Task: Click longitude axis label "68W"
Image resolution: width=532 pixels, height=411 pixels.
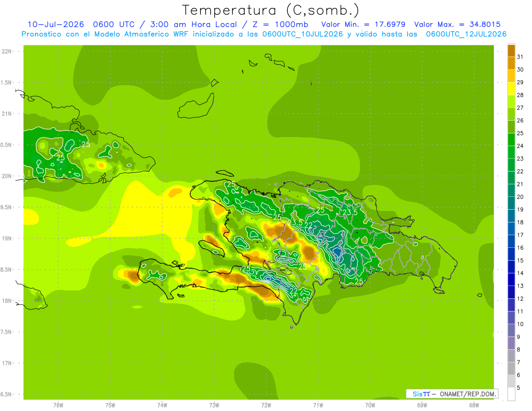Action: pyautogui.click(x=474, y=405)
